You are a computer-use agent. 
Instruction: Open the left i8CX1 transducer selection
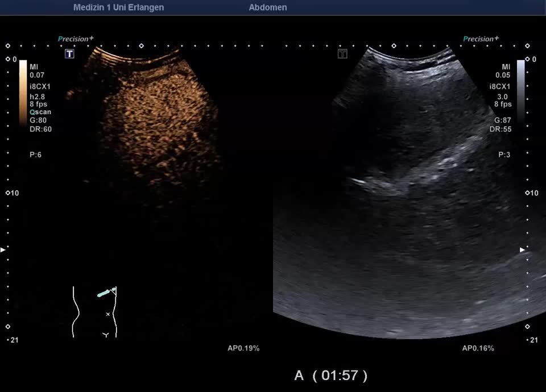click(40, 87)
